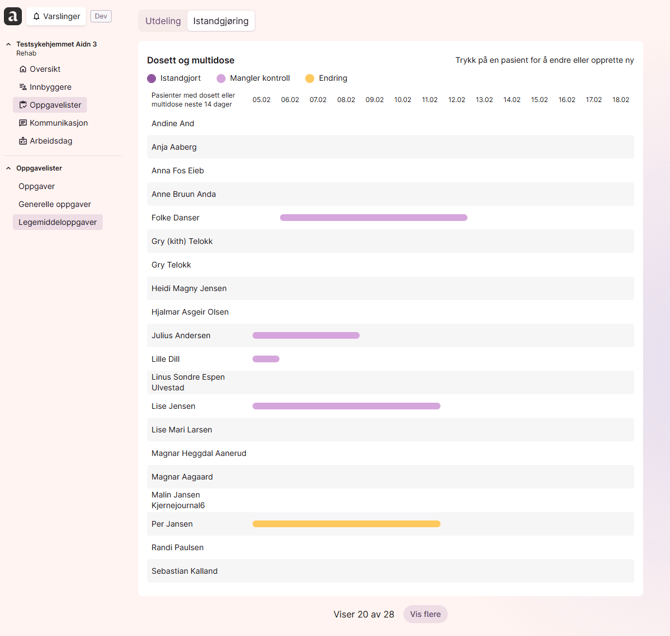Open Varslinger bell notifications
Screen dimensions: 670x636
click(x=37, y=17)
